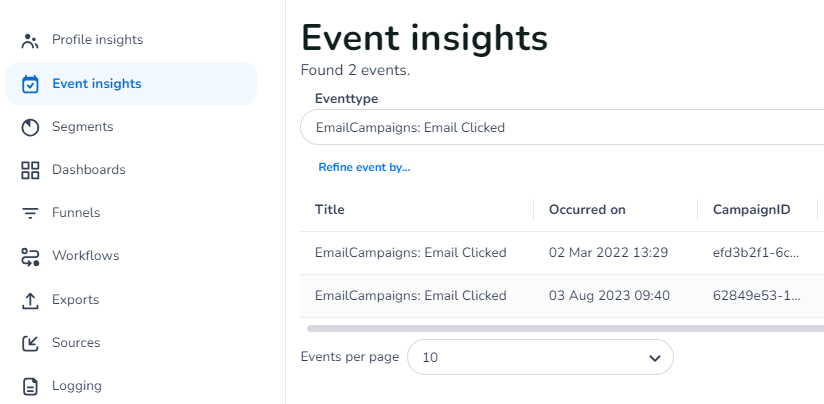Sort by the Occurred on column header
The width and height of the screenshot is (824, 404).
[x=587, y=210]
